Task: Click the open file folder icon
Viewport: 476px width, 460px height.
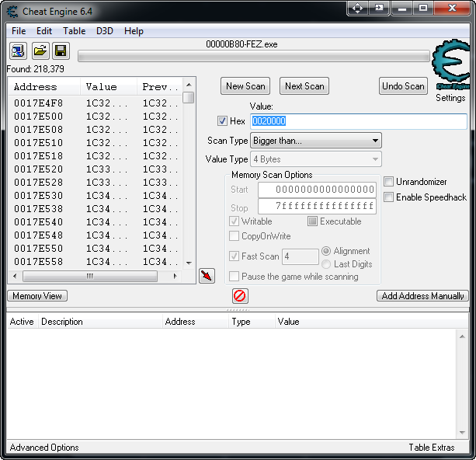Action: (40, 51)
